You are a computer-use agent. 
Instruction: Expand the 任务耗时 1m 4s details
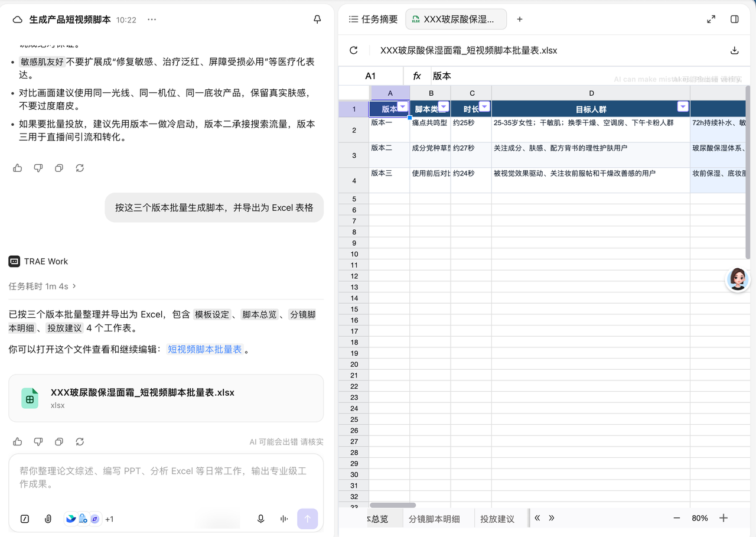[x=43, y=286]
